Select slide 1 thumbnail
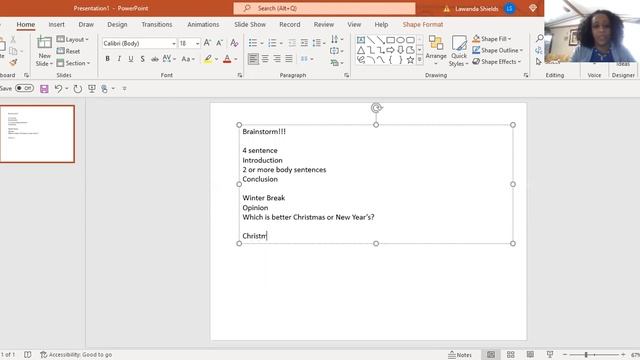640x360 pixels. (38, 134)
